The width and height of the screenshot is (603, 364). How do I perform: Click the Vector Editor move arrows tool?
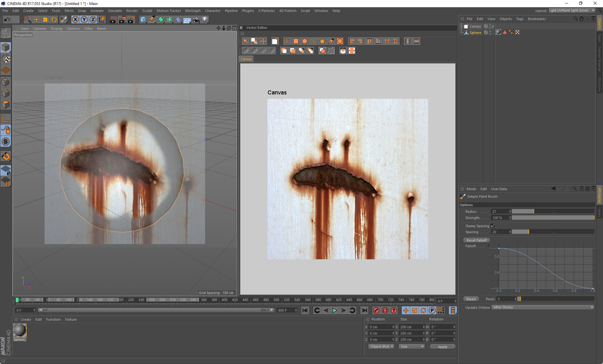click(263, 41)
